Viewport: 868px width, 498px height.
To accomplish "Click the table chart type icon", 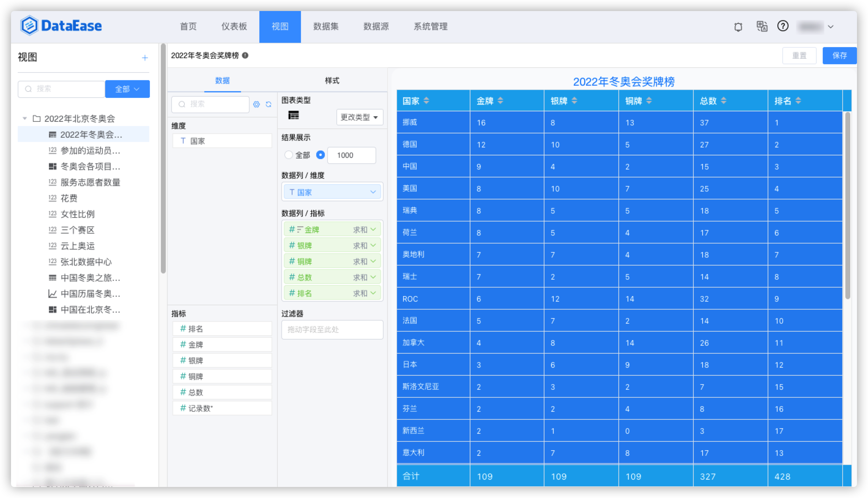I will click(x=293, y=115).
